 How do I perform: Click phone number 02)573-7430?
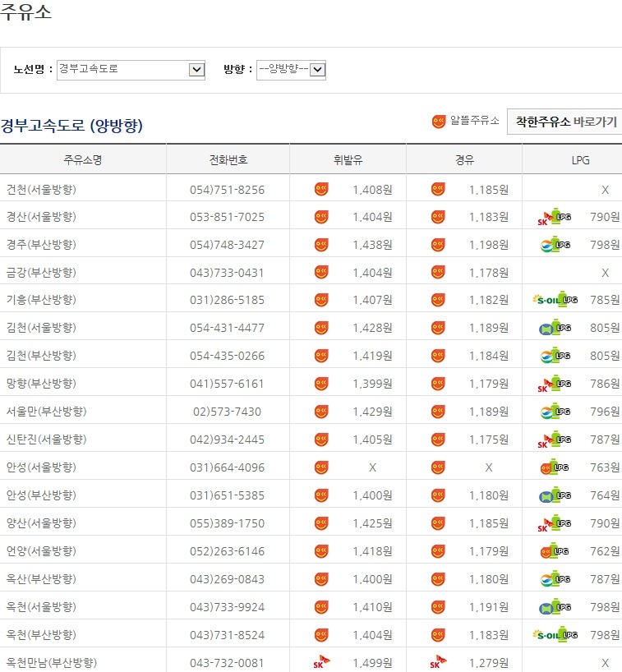click(x=228, y=412)
